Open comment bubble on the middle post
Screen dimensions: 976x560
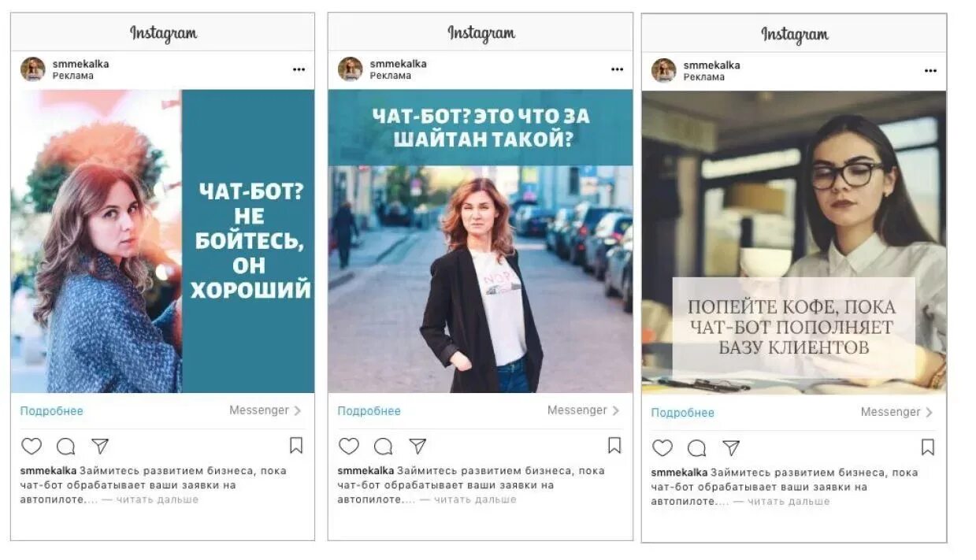click(x=384, y=447)
